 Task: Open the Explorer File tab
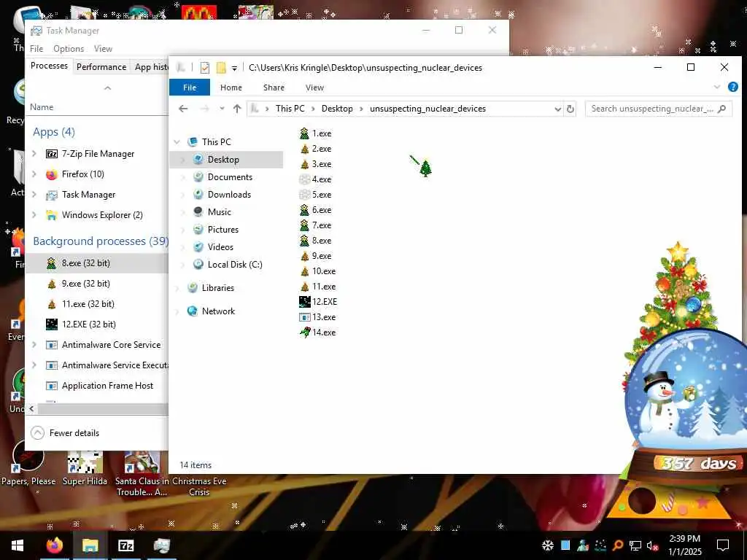coord(190,87)
